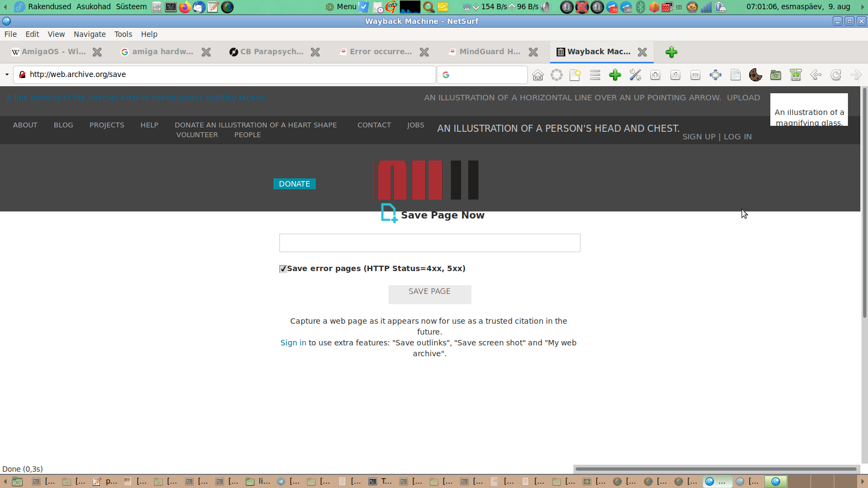The height and width of the screenshot is (488, 868).
Task: Close the Wayback Mac... tab
Action: [x=642, y=52]
